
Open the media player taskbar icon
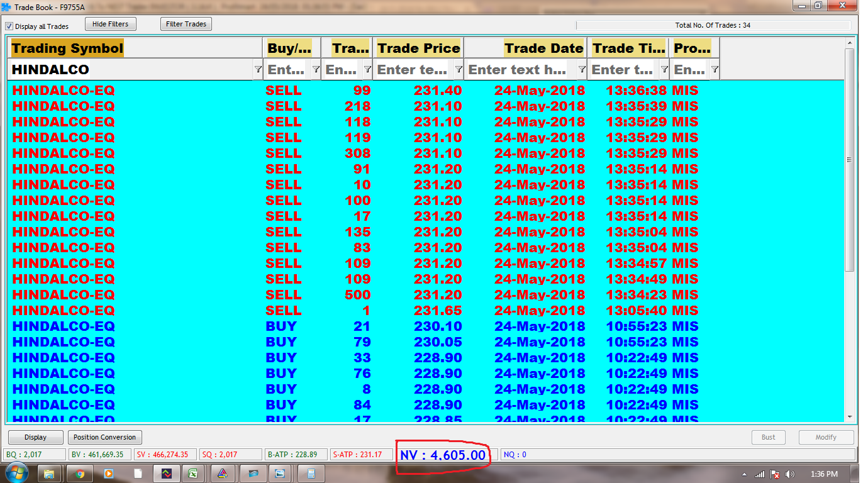(109, 473)
